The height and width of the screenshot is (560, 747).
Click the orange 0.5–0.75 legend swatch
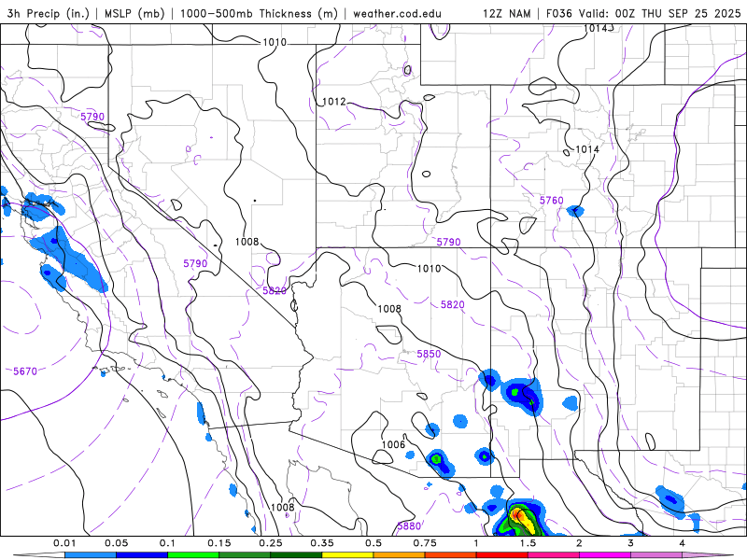tap(400, 554)
